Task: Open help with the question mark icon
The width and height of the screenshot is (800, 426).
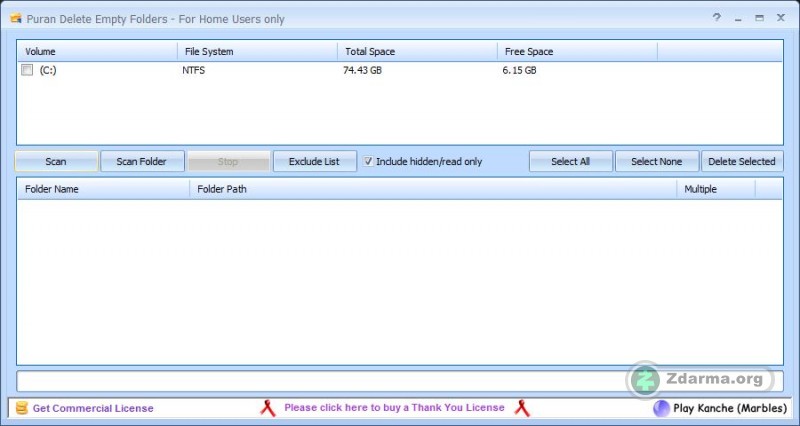Action: click(x=717, y=18)
